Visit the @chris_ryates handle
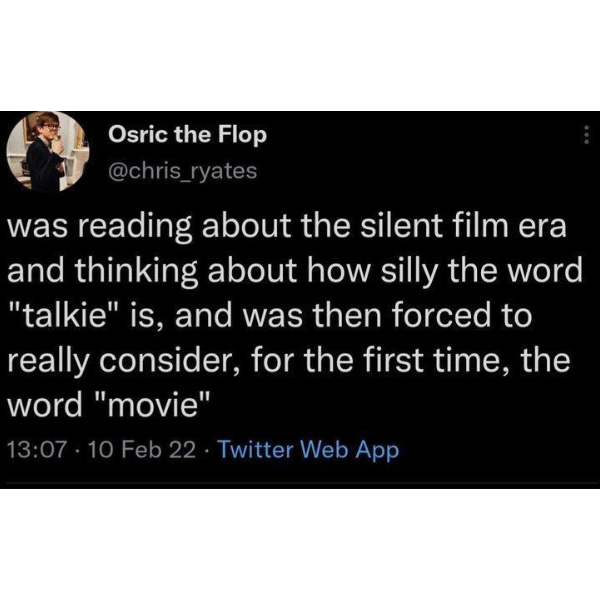 tap(183, 171)
